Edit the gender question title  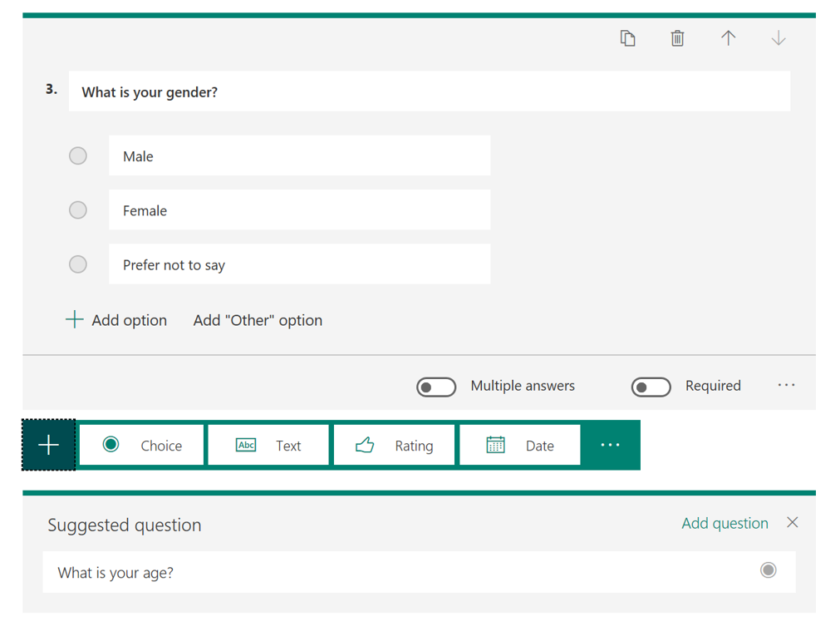(x=430, y=91)
